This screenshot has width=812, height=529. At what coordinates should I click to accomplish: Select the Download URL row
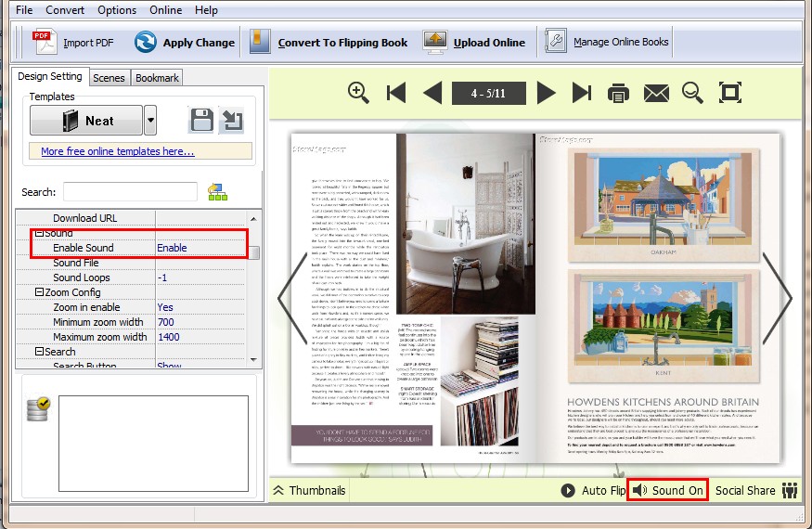tap(131, 218)
